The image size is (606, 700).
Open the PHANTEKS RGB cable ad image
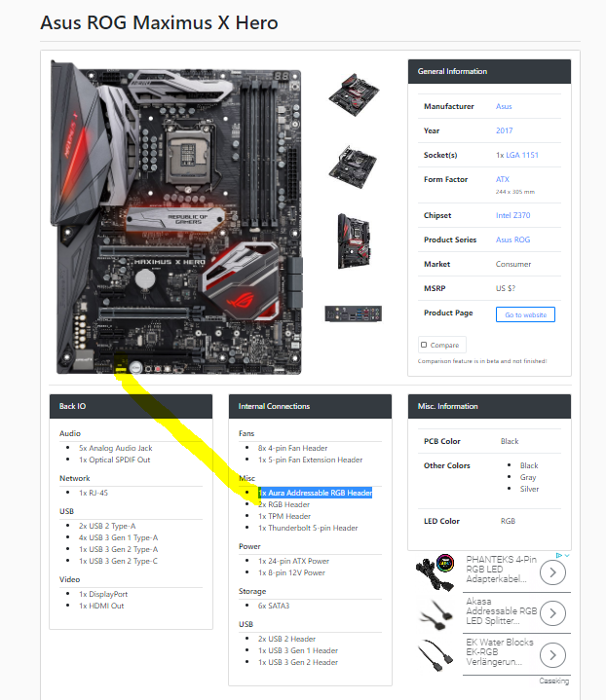point(435,572)
